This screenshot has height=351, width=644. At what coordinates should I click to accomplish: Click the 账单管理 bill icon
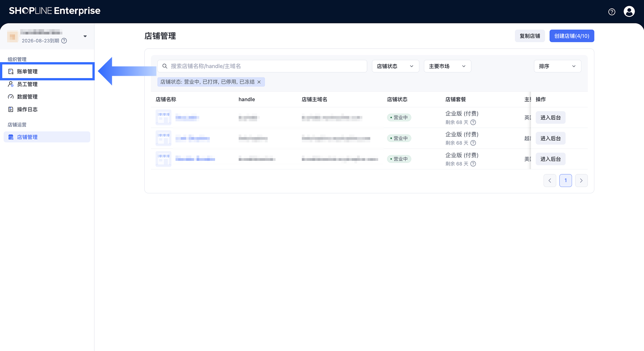pos(11,72)
